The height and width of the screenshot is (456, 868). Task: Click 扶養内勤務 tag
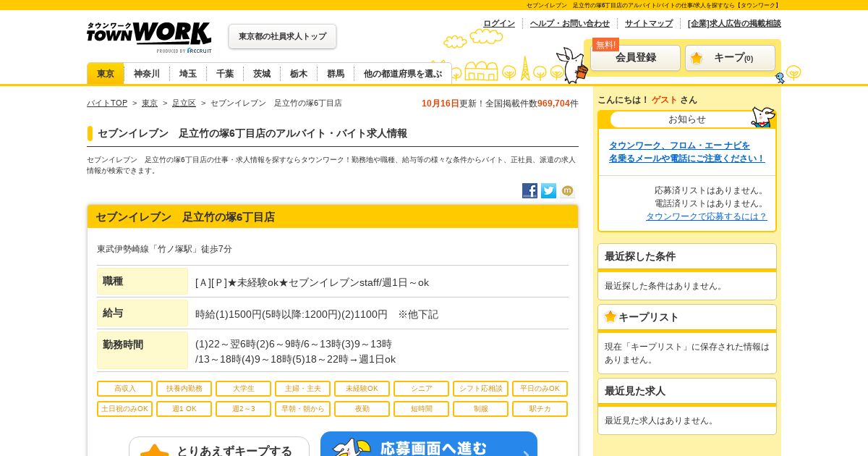click(x=184, y=389)
